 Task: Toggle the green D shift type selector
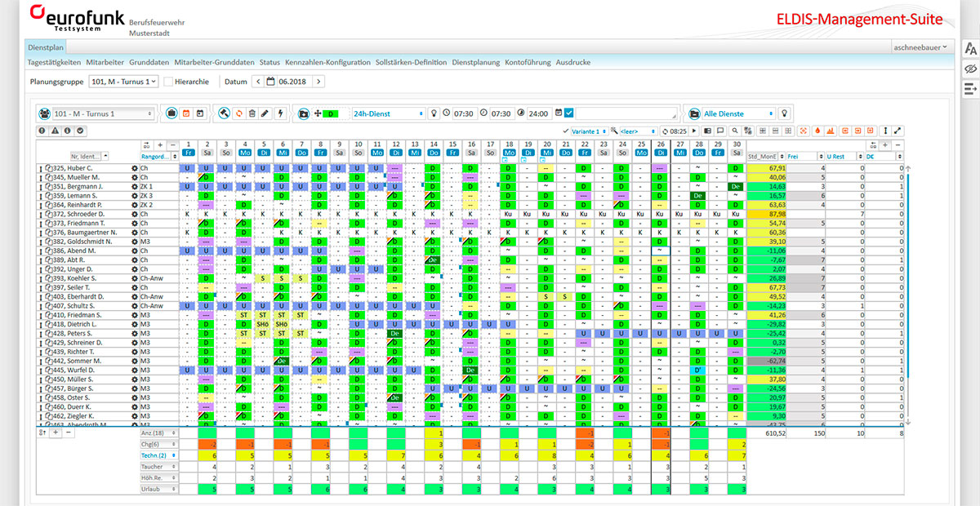(x=331, y=113)
